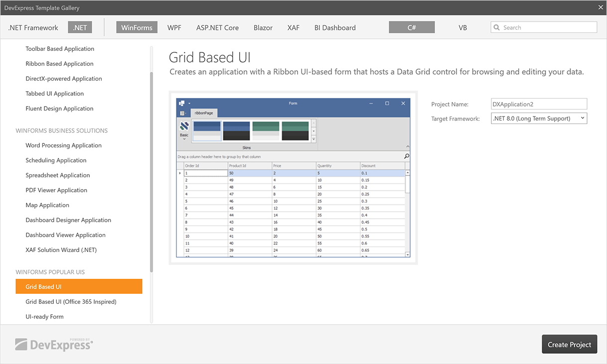Image resolution: width=607 pixels, height=364 pixels.
Task: Select .NET 8.0 Long Term Support framework
Action: click(x=533, y=118)
